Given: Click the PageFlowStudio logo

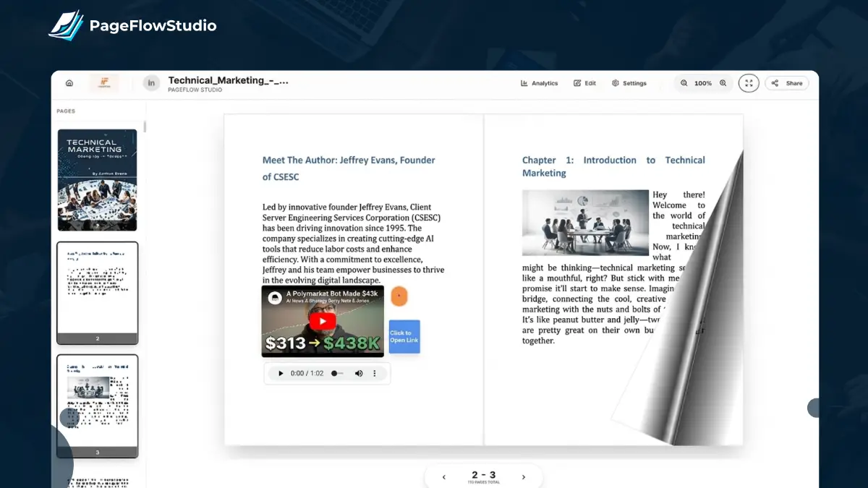Looking at the screenshot, I should tap(133, 25).
